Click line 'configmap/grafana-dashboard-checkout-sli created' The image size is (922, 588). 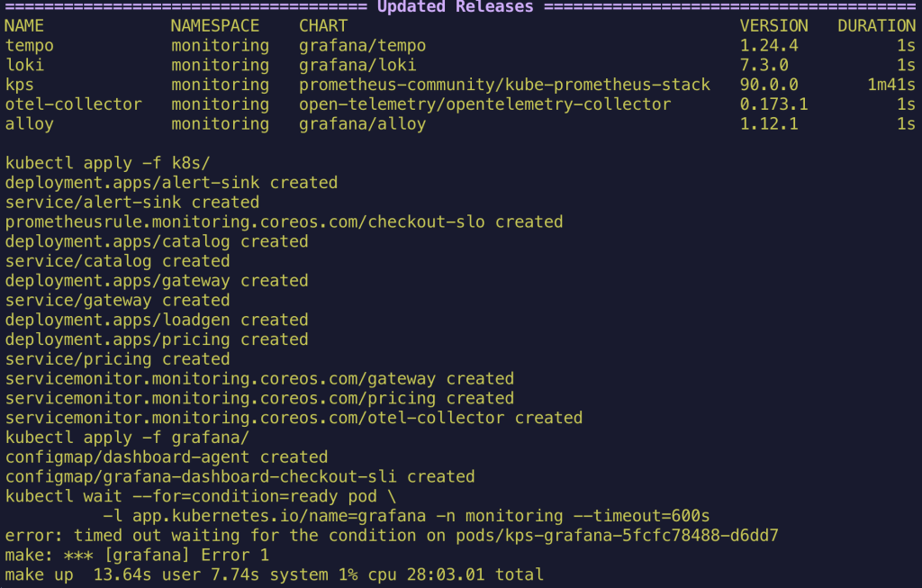pos(240,477)
